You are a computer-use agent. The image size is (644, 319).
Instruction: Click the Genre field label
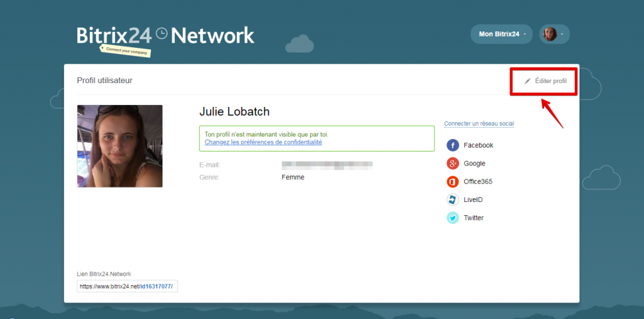(x=209, y=177)
